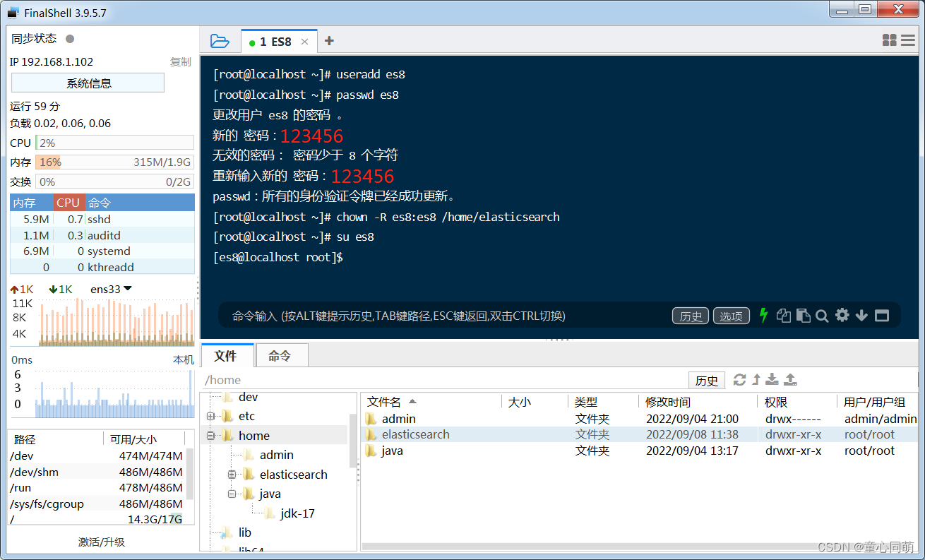Click 复制 to copy the IP
Image resolution: width=925 pixels, height=560 pixels.
180,62
